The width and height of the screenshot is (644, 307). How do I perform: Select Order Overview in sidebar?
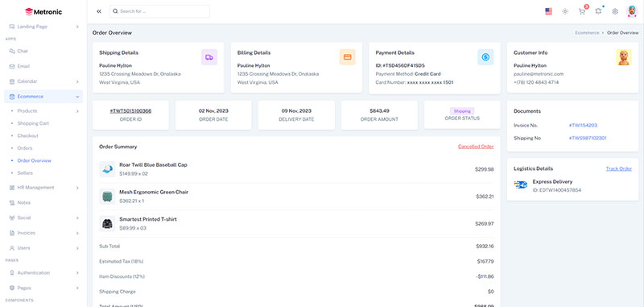coord(34,160)
